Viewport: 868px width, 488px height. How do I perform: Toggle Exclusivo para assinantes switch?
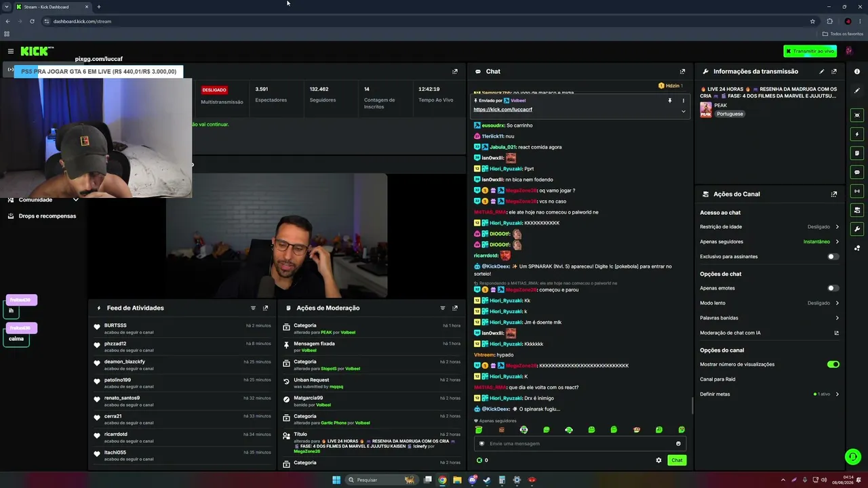[833, 257]
